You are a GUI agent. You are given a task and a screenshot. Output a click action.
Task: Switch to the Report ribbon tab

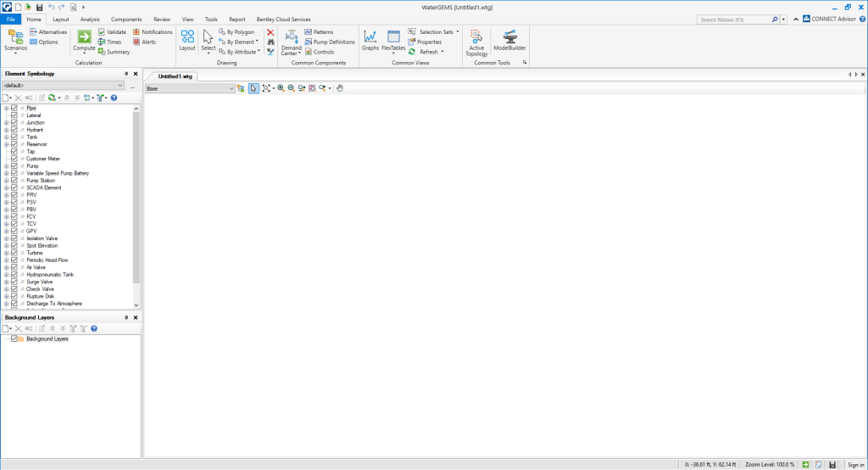click(x=237, y=20)
